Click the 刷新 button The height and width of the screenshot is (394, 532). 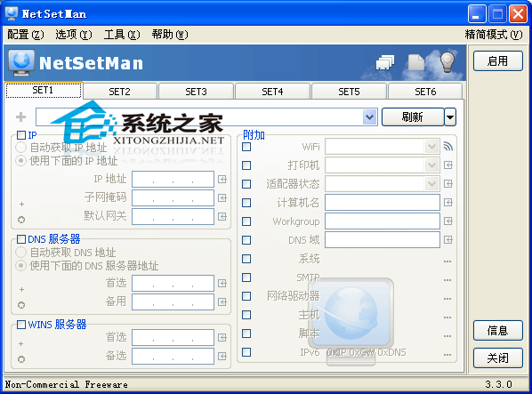coord(413,117)
